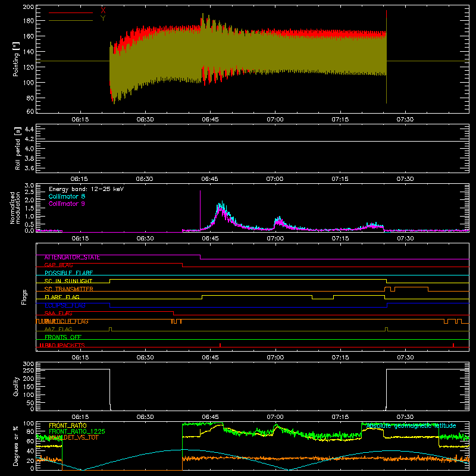Click 06:15 time label under Pointing plot
This screenshot has height=476, width=476.
click(x=80, y=120)
